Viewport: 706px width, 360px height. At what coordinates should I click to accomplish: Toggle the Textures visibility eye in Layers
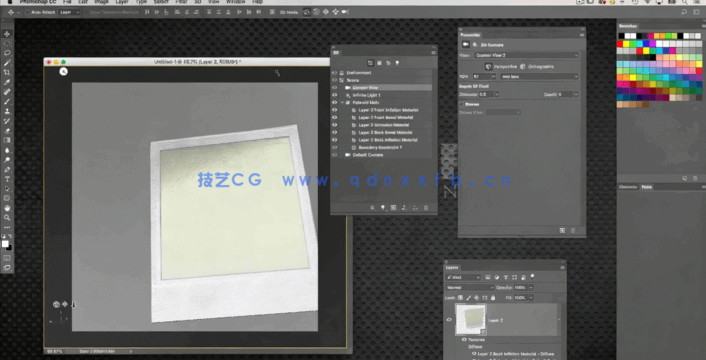464,340
